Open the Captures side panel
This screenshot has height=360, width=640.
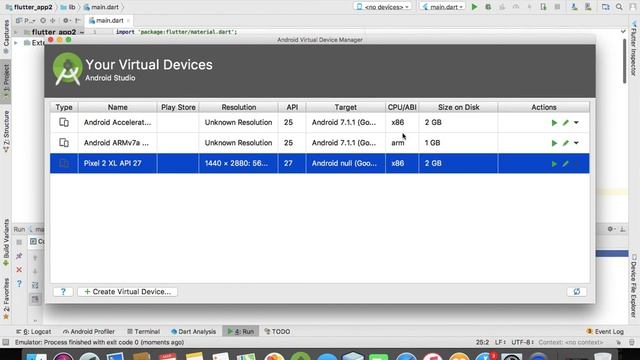tap(6, 36)
